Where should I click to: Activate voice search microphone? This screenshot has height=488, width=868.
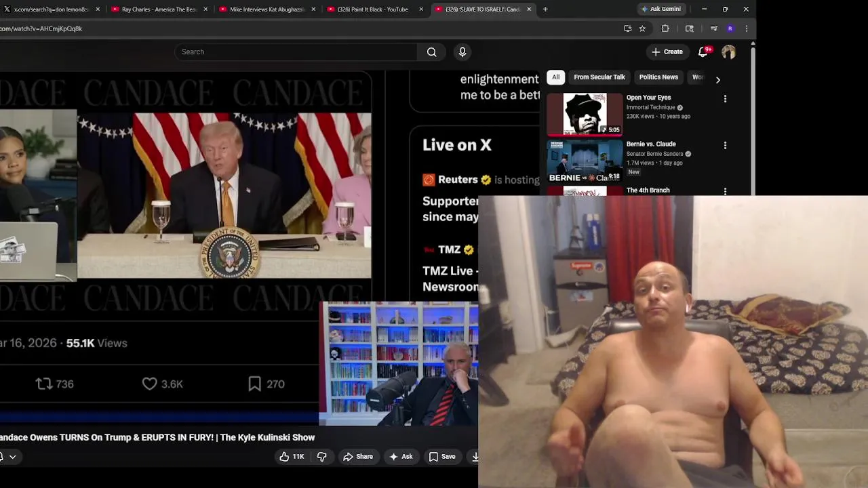click(x=462, y=52)
